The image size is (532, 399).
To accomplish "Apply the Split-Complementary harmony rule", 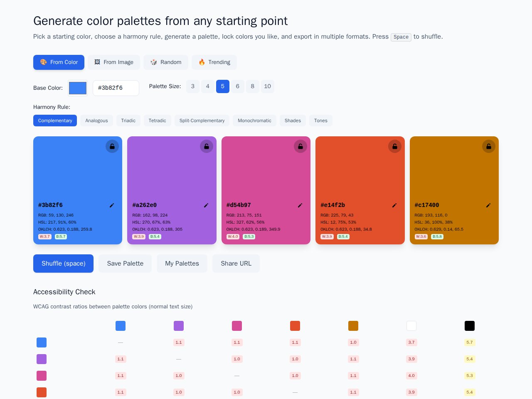I will tap(202, 121).
